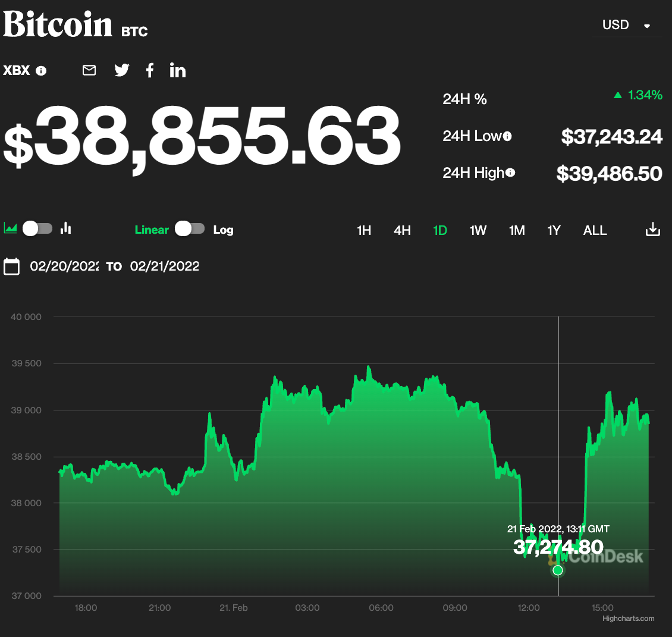Share the Bitcoin chart on LinkedIn
672x637 pixels.
click(x=177, y=70)
